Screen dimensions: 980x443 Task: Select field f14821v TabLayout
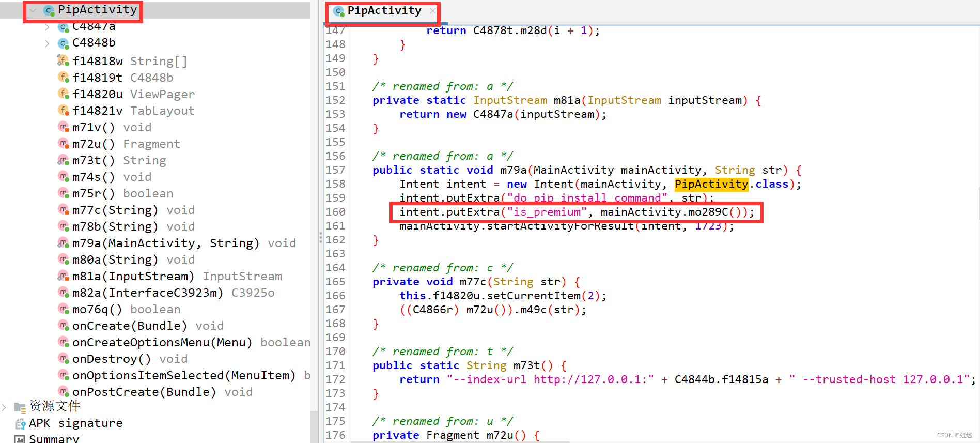(x=133, y=111)
